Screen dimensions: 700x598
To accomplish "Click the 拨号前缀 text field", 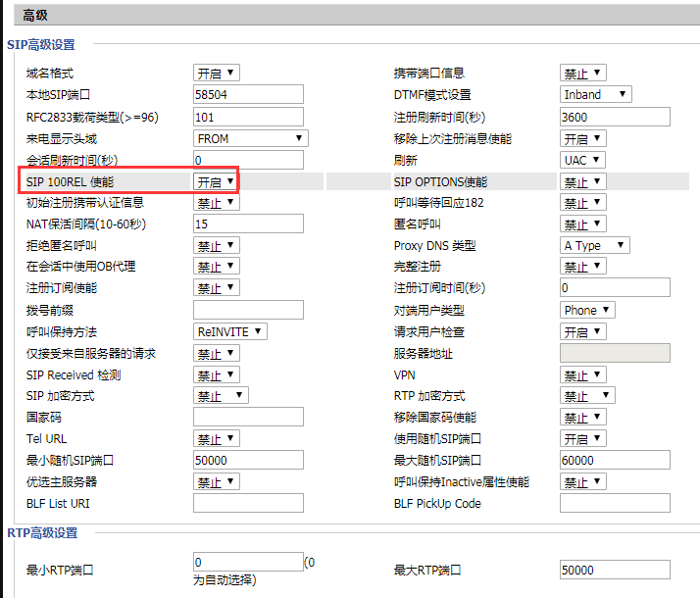I will pyautogui.click(x=248, y=310).
